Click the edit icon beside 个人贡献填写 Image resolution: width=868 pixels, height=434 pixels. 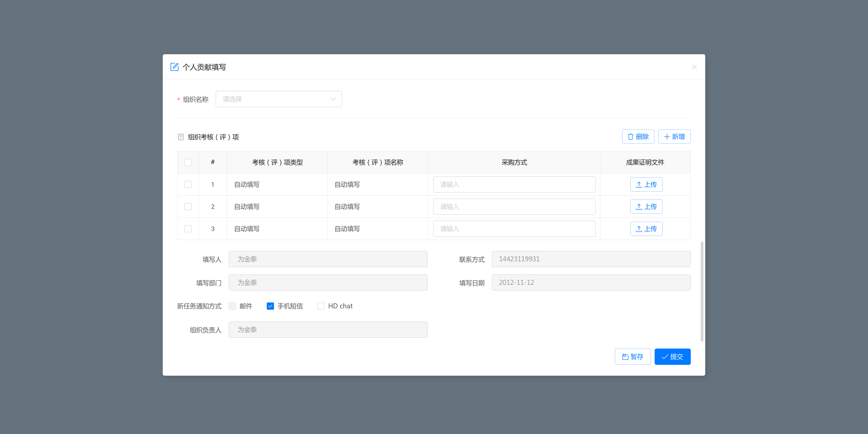175,67
